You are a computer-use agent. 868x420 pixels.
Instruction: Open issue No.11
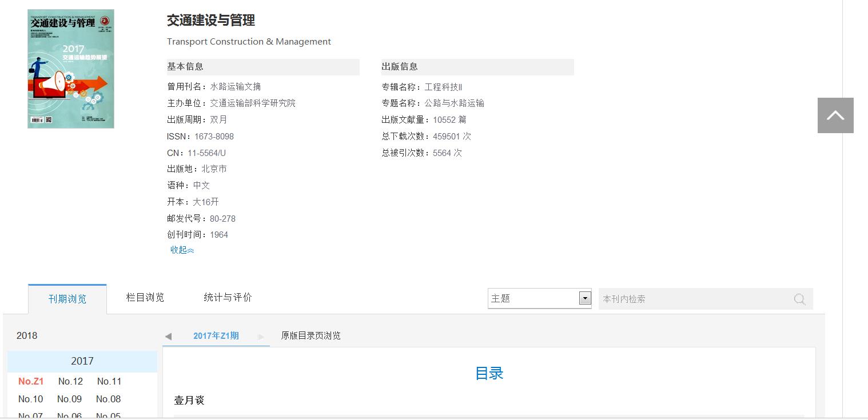click(x=109, y=381)
